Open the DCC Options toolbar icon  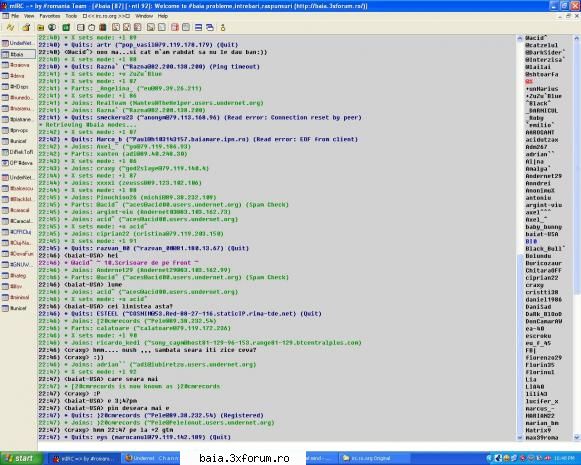click(137, 27)
